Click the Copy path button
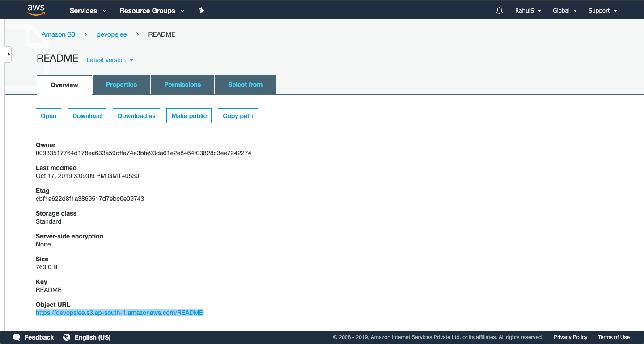This screenshot has width=644, height=344. tap(237, 116)
